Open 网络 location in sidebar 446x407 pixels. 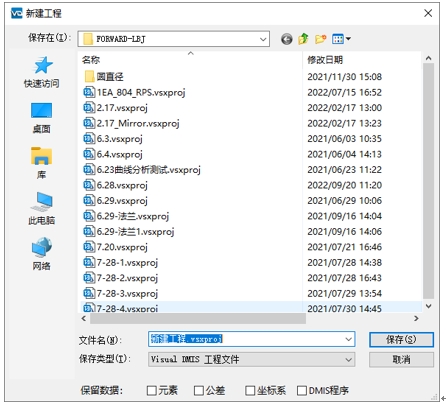pos(41,254)
